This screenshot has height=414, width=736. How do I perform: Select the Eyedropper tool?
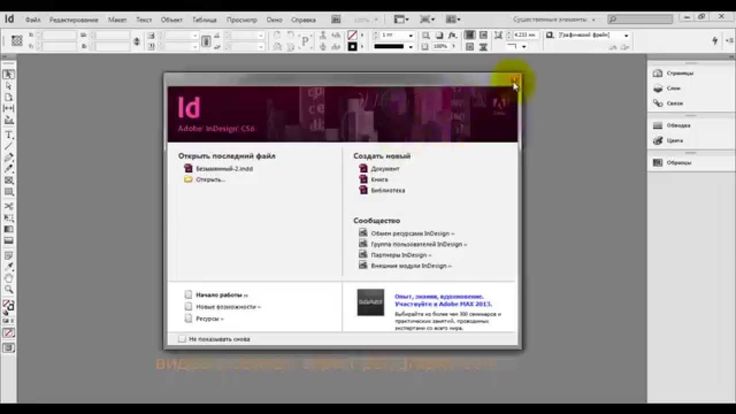click(8, 267)
